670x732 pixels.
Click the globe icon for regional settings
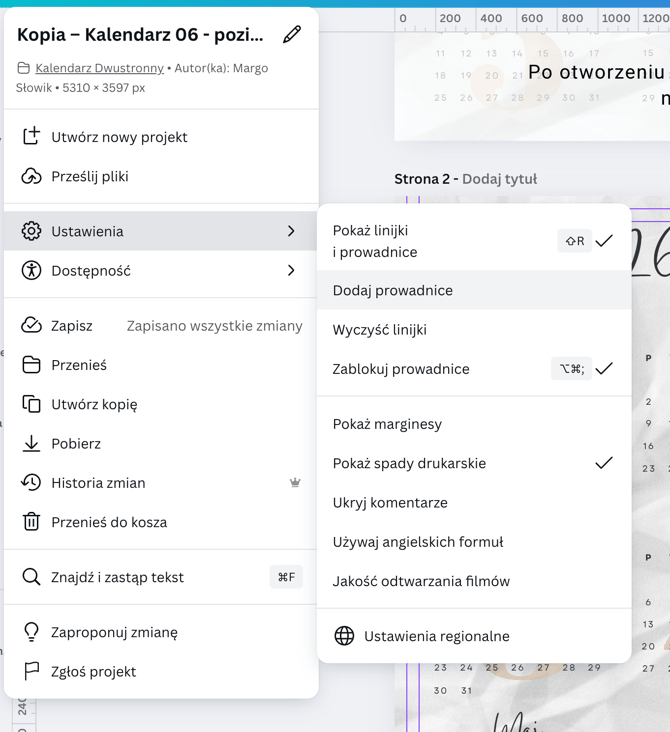(x=344, y=636)
